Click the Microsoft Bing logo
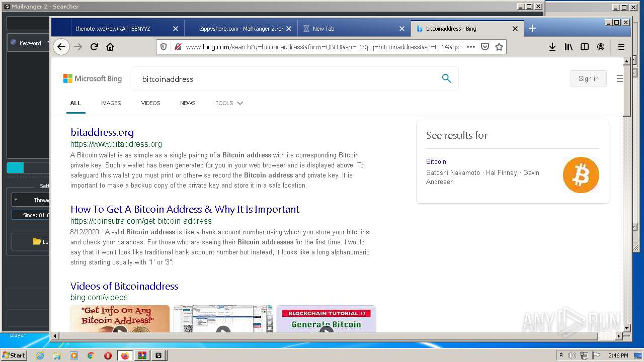Image resolution: width=644 pixels, height=362 pixels. pos(93,78)
